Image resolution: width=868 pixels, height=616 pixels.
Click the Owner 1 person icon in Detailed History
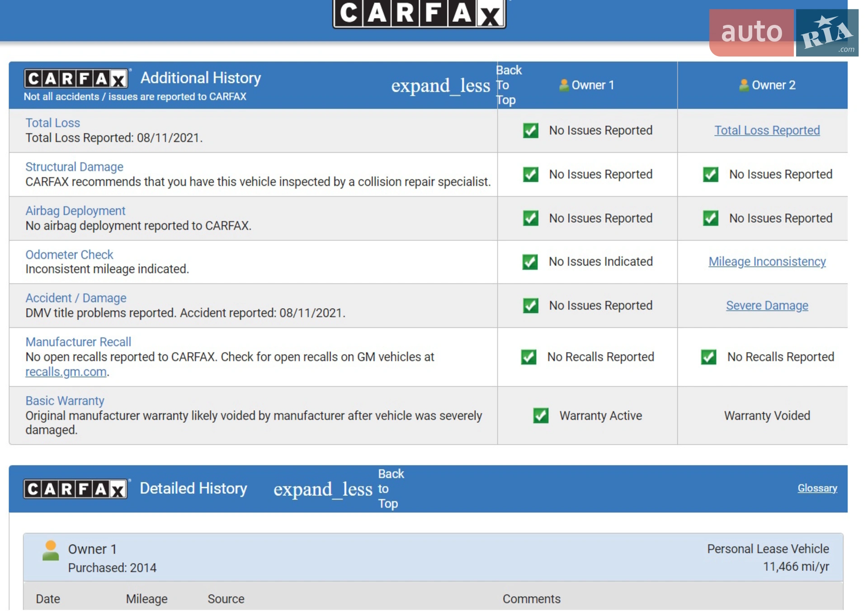[51, 550]
